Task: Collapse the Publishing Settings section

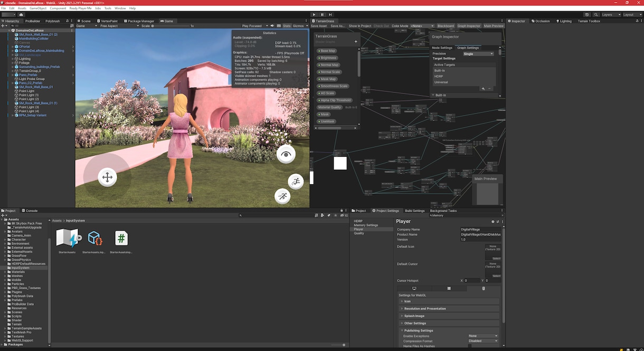Action: (x=449, y=330)
